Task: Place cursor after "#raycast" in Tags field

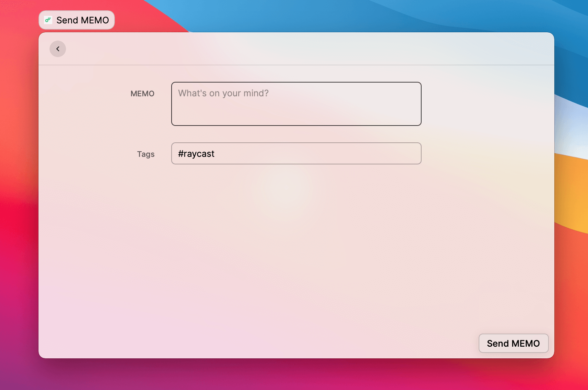Action: click(x=215, y=154)
